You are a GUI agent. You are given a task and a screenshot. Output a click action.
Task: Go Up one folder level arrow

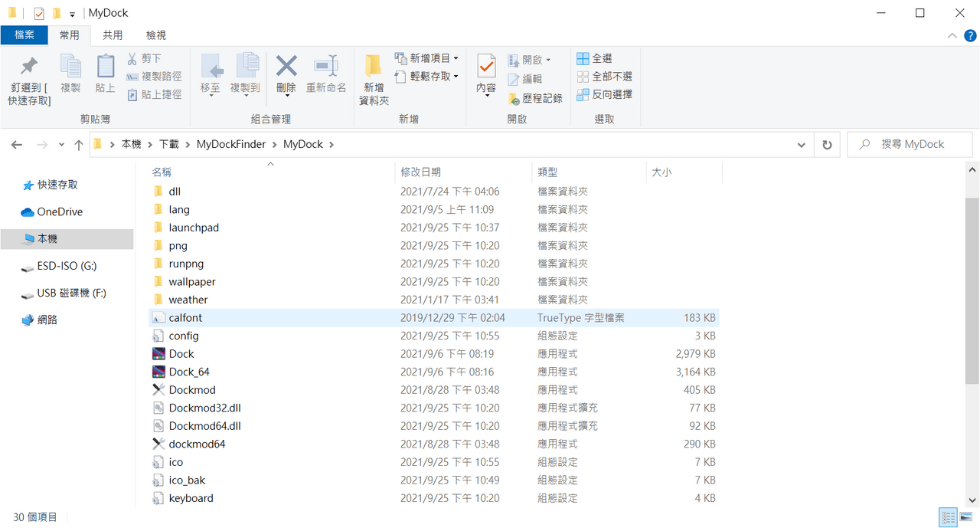78,145
